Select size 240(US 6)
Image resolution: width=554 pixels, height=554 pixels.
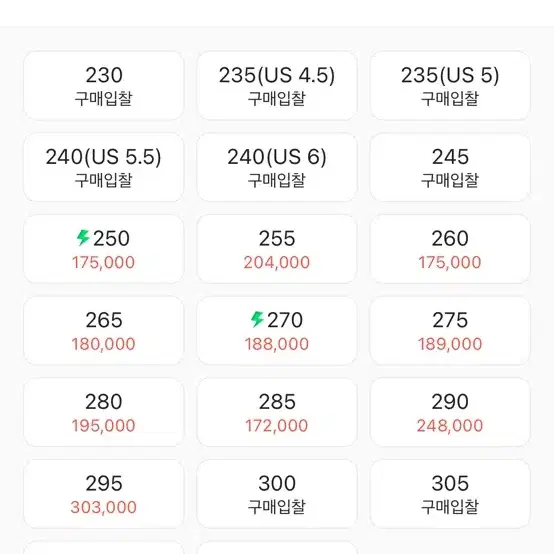[277, 167]
